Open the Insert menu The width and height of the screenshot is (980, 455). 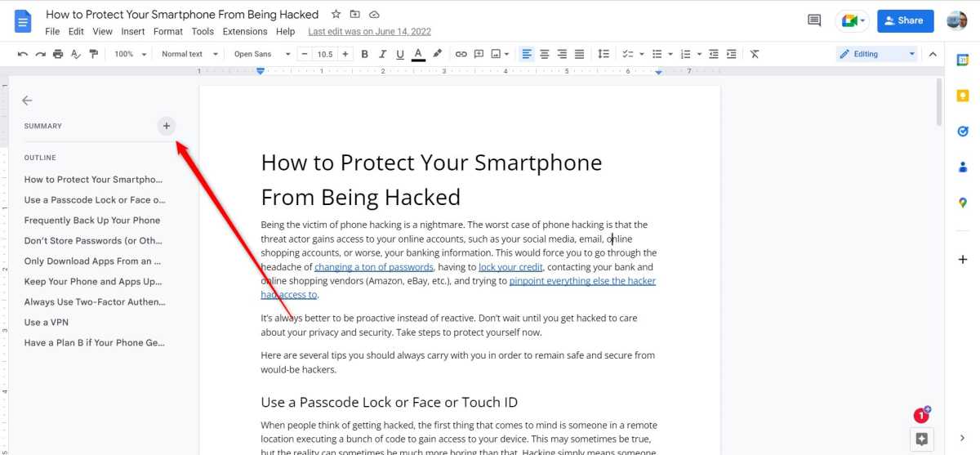tap(133, 32)
